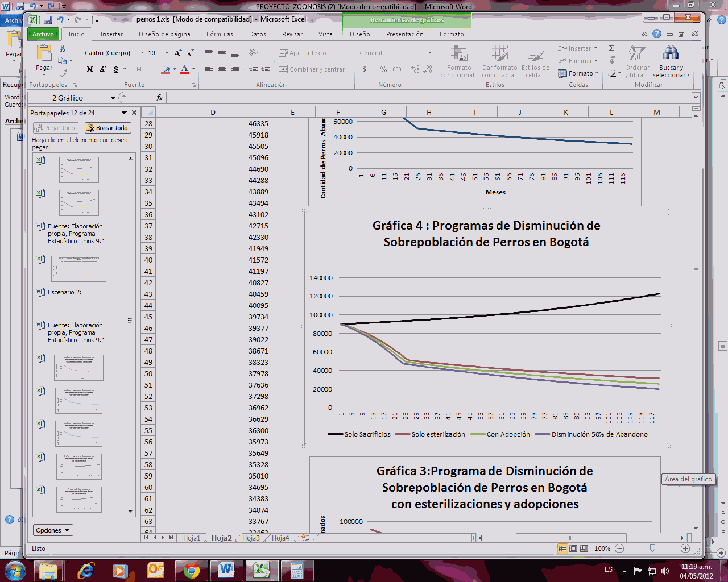The width and height of the screenshot is (728, 582).
Task: Click the Borrar todo button
Action: tap(108, 128)
